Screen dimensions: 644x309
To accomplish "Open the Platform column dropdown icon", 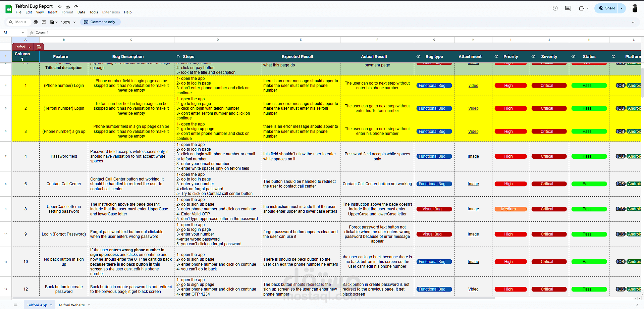I will (613, 57).
